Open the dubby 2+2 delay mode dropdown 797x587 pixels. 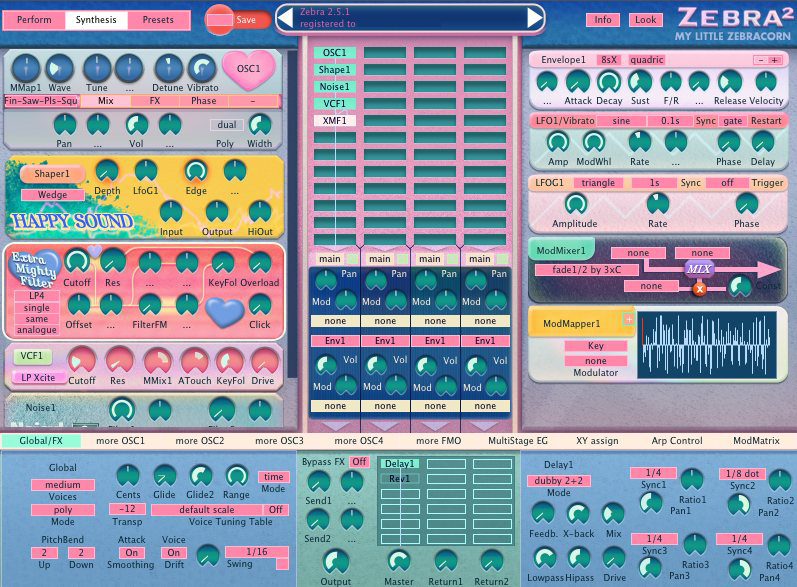tap(559, 481)
